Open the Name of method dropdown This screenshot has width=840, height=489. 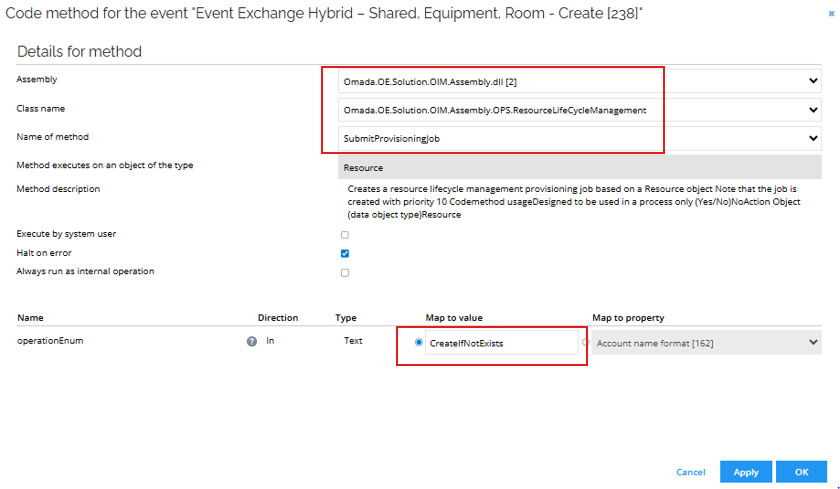[580, 138]
